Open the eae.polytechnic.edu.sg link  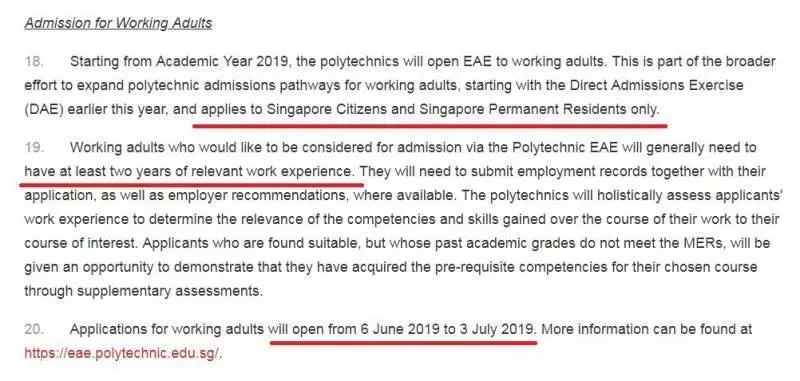[x=121, y=353]
